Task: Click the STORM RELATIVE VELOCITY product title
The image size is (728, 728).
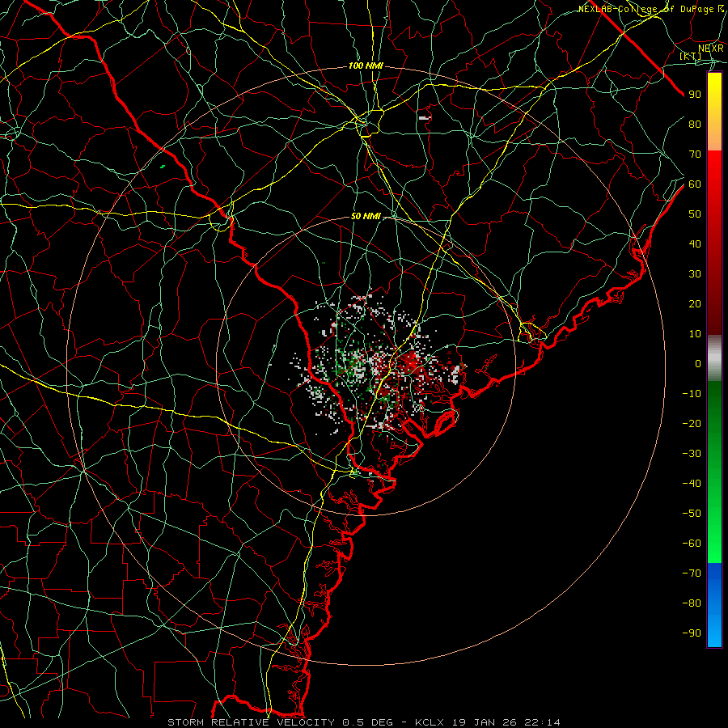Action: click(x=251, y=722)
